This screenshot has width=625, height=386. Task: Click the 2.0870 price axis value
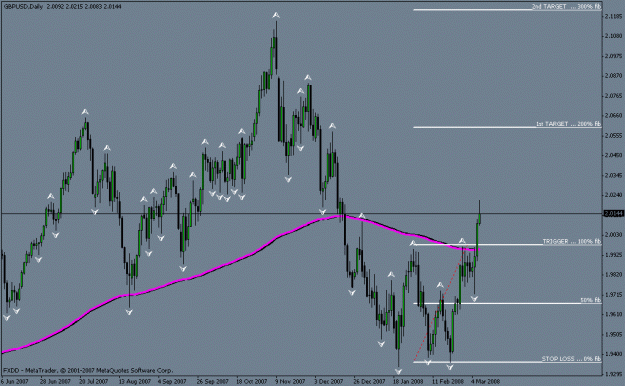[614, 75]
